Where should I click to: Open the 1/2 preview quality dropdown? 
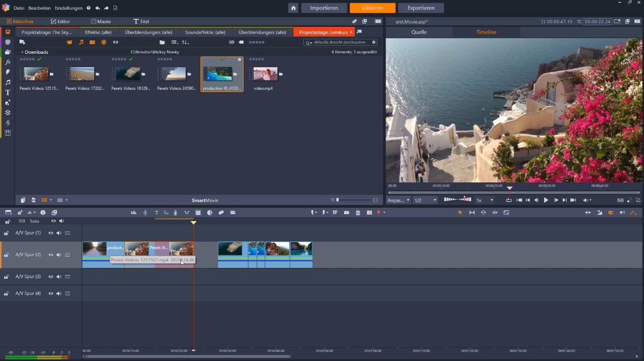click(x=425, y=200)
